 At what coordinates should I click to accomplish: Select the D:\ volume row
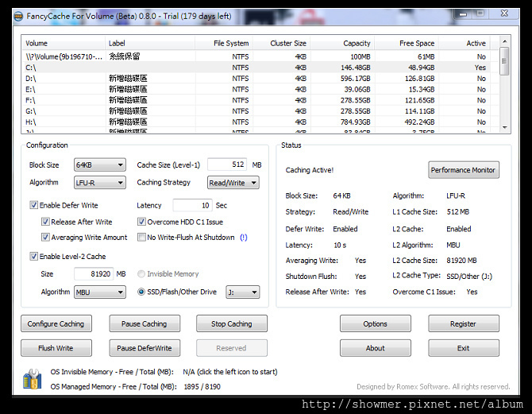[x=260, y=79]
